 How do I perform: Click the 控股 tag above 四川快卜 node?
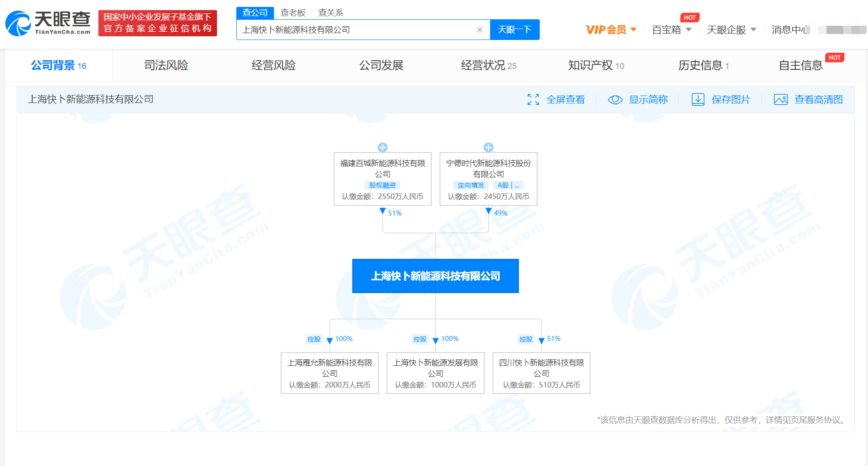526,339
